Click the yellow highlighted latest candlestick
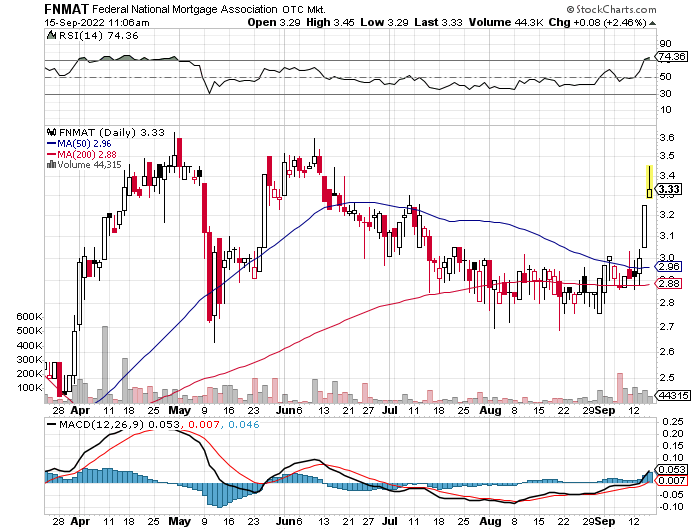700x530 pixels. tap(650, 182)
